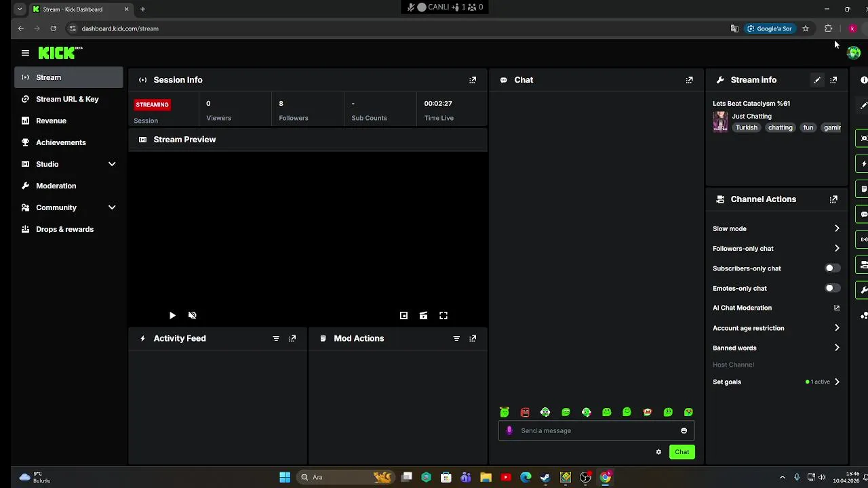
Task: Expand the Studio sidebar section
Action: (x=112, y=164)
